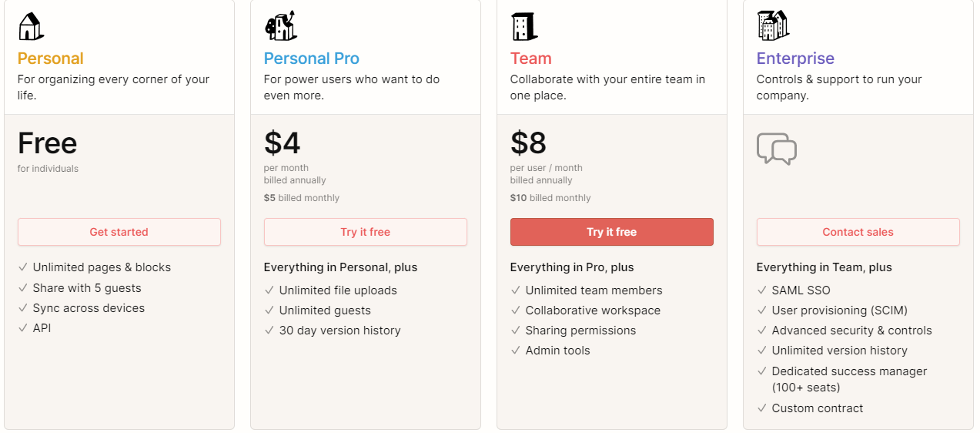Click checkmark next to Unlimited pages & blocks

pos(23,267)
